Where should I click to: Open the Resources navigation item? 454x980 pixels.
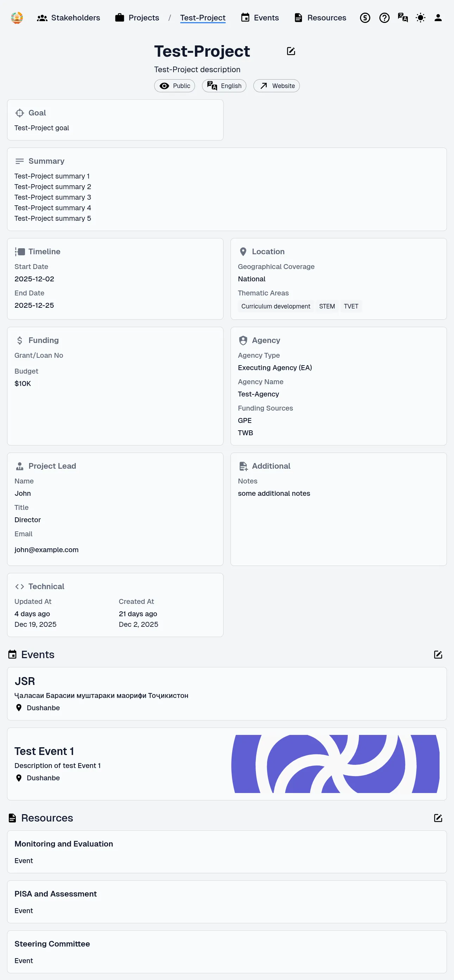point(320,18)
